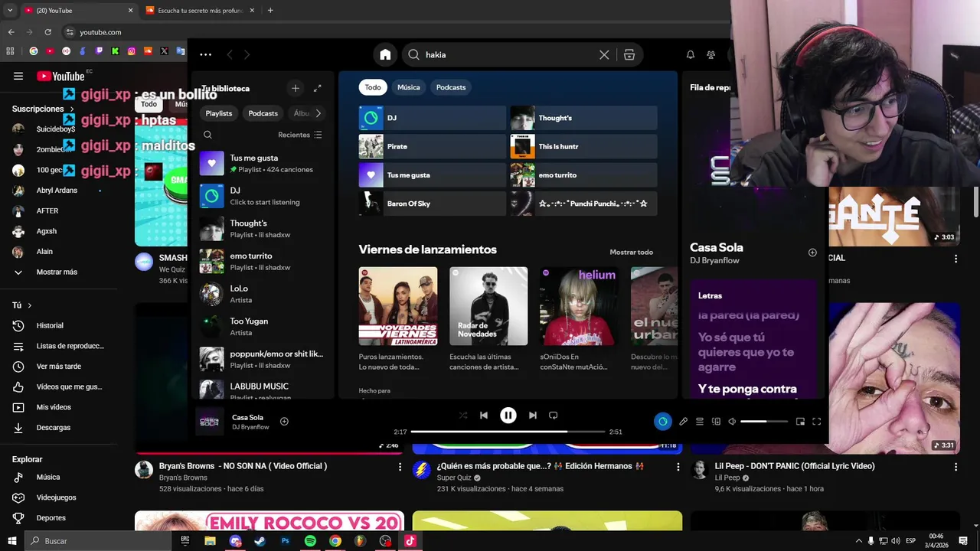Skip to the previous track
The width and height of the screenshot is (980, 551).
click(x=484, y=415)
